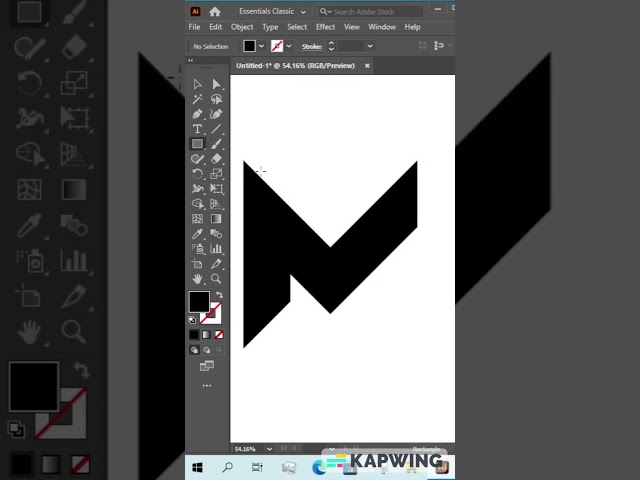Open the Essentials Classic workspace dropdown
Image resolution: width=640 pixels, height=480 pixels.
[x=272, y=12]
